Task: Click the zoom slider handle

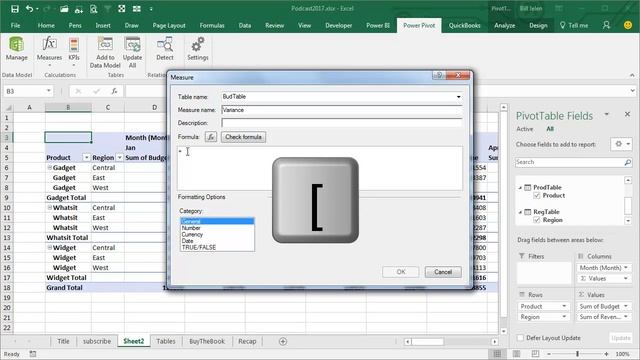Action: pyautogui.click(x=578, y=354)
